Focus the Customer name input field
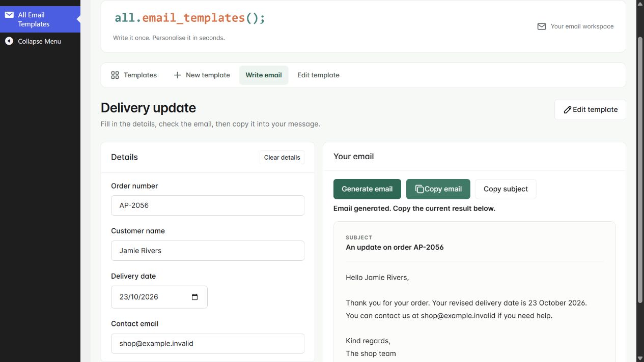The width and height of the screenshot is (644, 362). point(208,251)
